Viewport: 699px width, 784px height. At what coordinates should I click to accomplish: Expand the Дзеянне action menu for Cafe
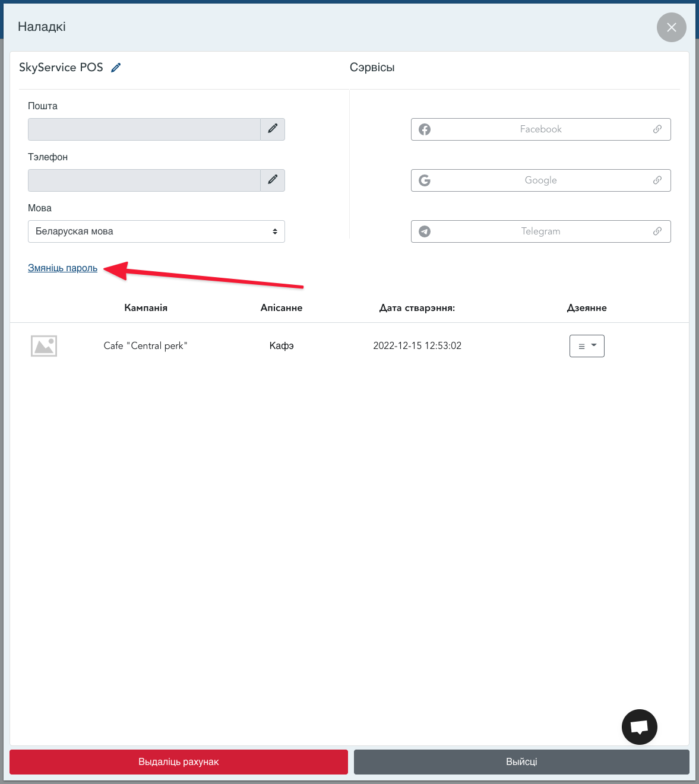(587, 346)
